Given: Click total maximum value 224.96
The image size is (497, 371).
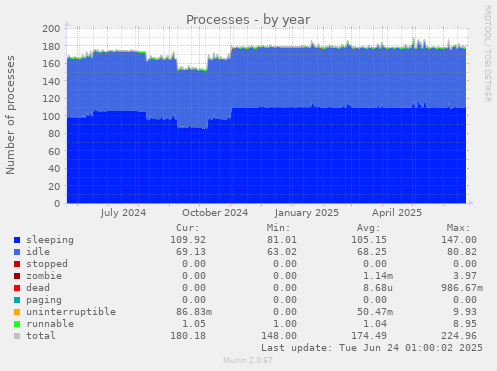Looking at the screenshot, I should 459,336.
